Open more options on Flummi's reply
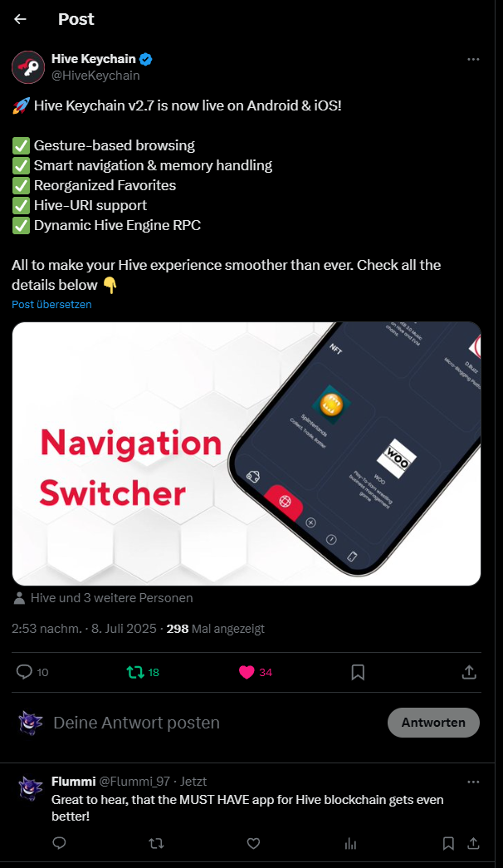Viewport: 503px width, 868px height. pyautogui.click(x=473, y=782)
